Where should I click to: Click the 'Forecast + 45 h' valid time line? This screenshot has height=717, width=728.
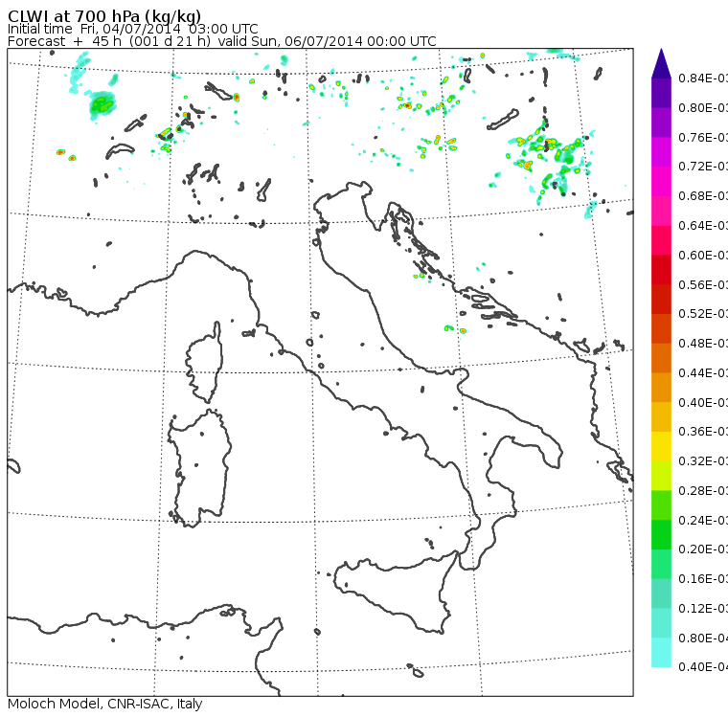222,41
